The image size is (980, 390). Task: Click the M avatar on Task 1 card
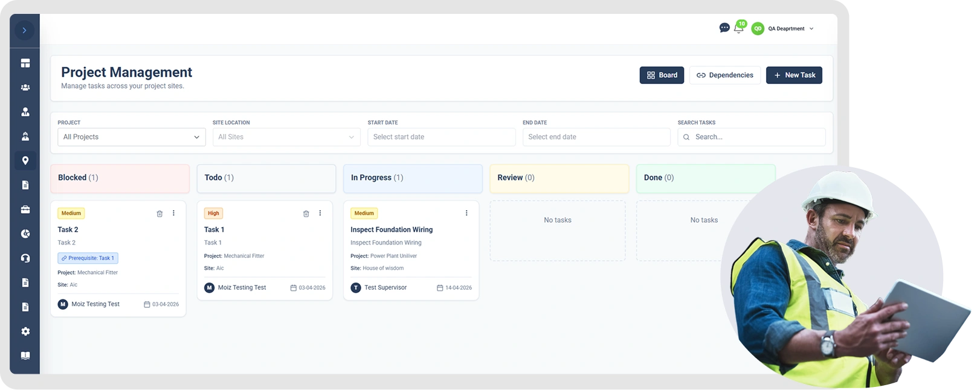click(209, 288)
